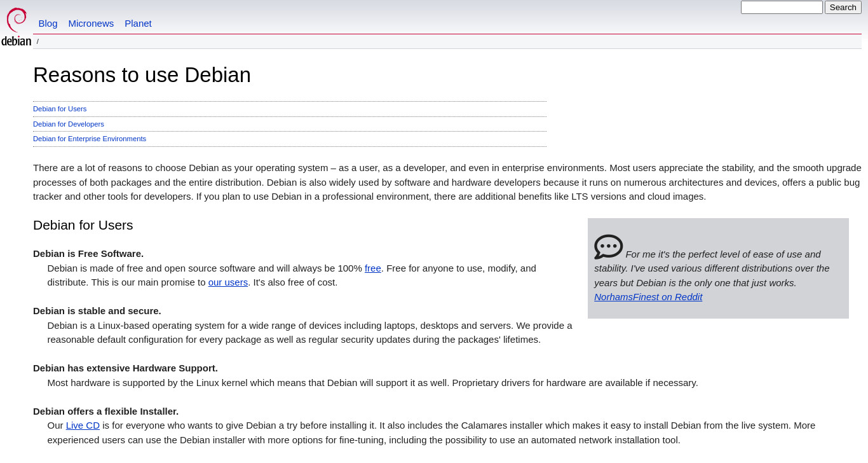Click 'Debian is Free Software.' term

coord(88,254)
